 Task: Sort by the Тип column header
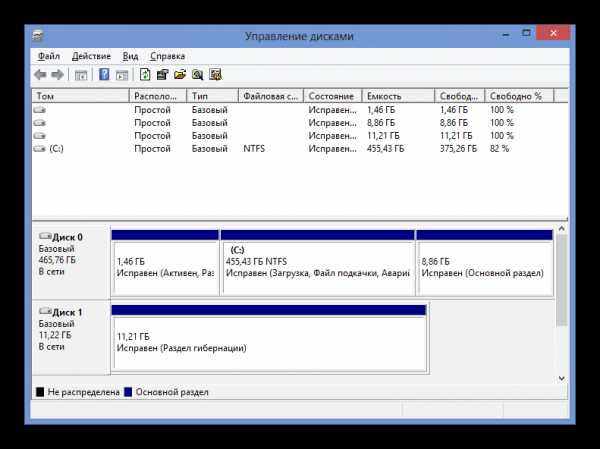click(213, 96)
